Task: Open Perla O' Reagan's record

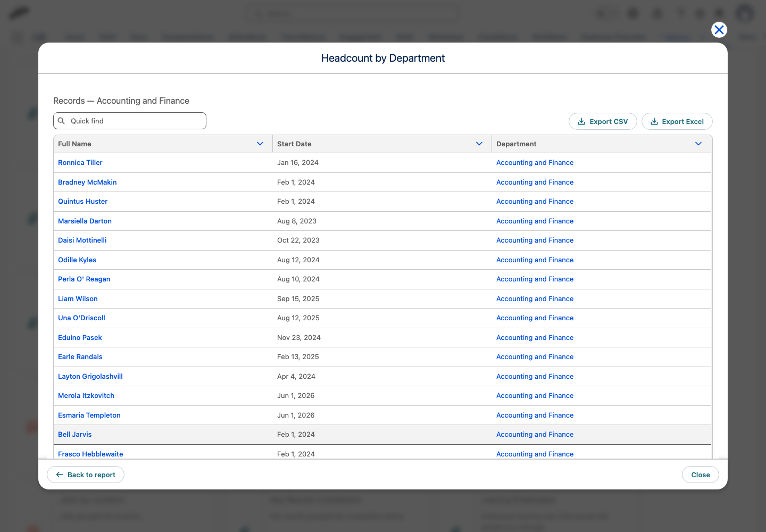Action: (x=84, y=279)
